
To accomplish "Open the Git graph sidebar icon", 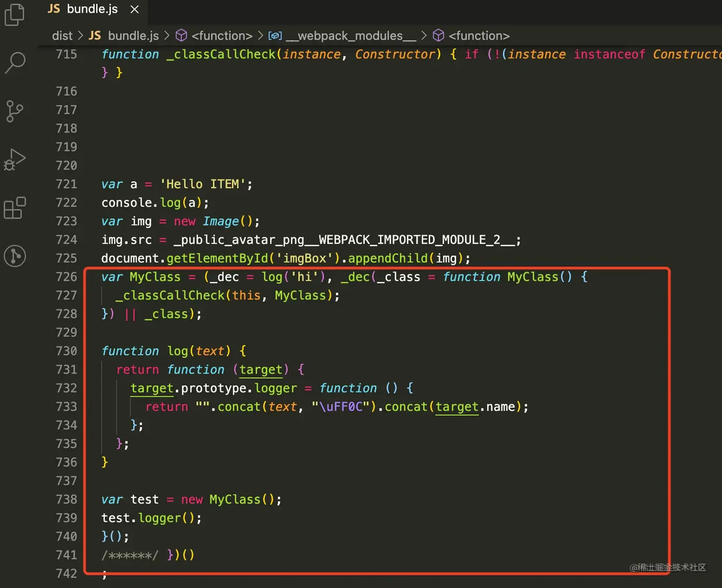I will tap(15, 256).
